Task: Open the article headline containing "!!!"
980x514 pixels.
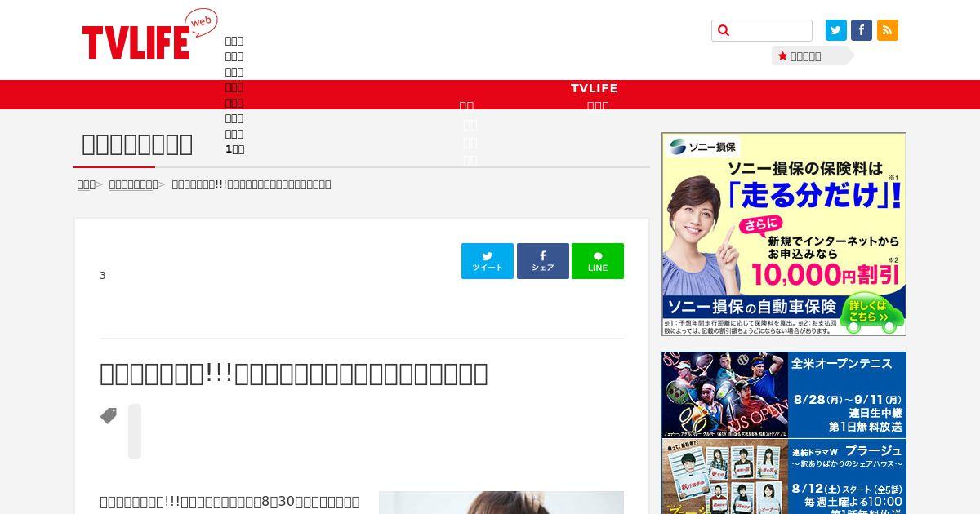Action: pos(294,373)
